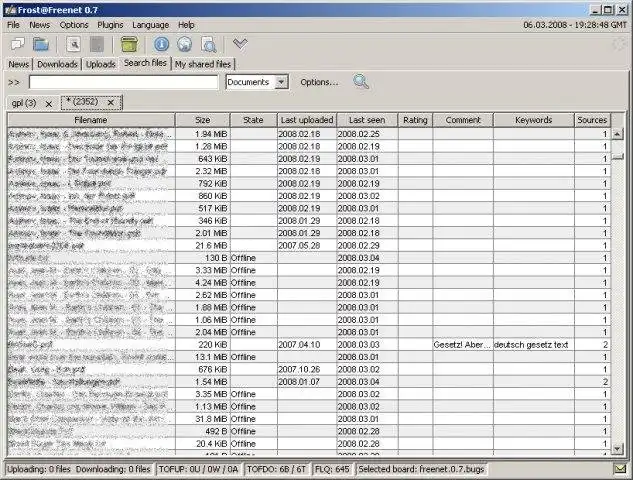The height and width of the screenshot is (480, 633).
Task: Click the document-with-magnifier toolbar icon
Action: tap(208, 44)
